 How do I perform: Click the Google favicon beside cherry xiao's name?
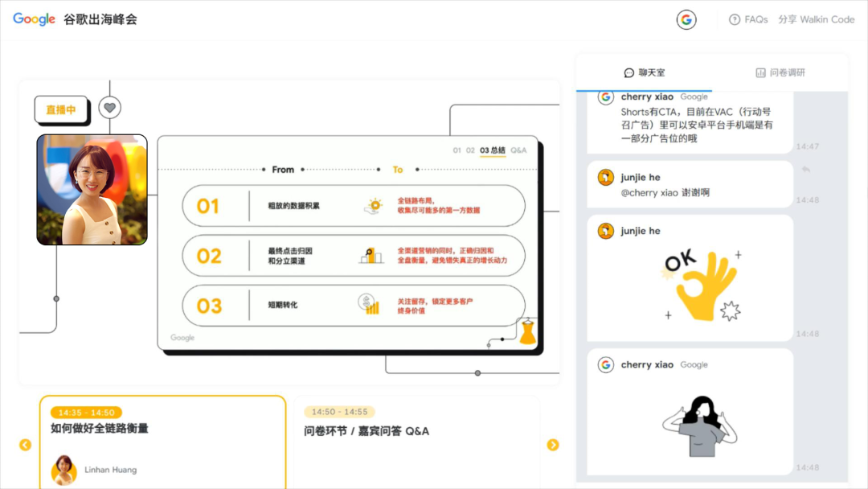coord(604,97)
